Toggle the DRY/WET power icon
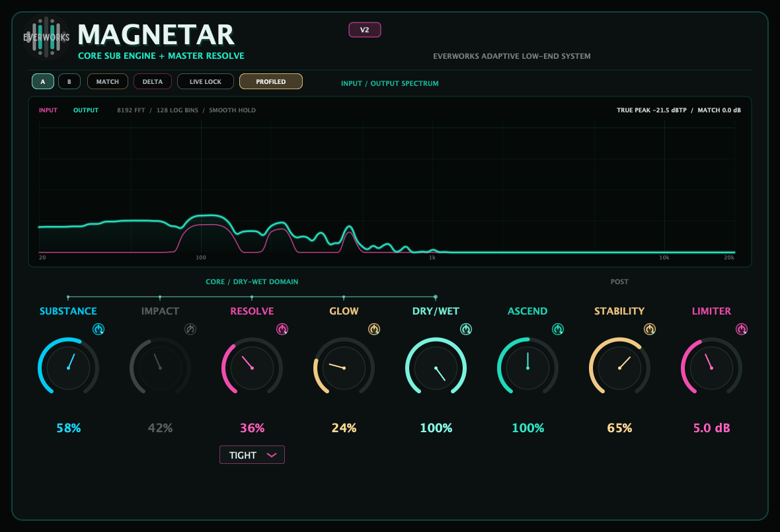The image size is (780, 532). coord(465,328)
